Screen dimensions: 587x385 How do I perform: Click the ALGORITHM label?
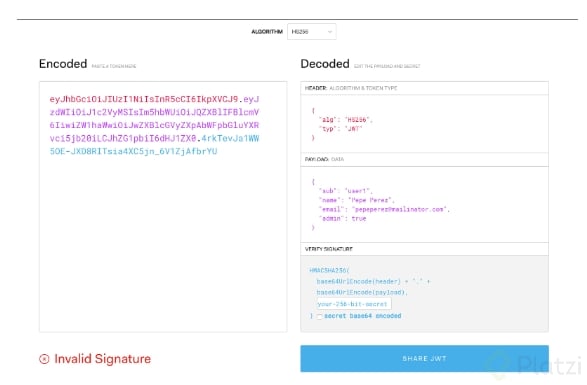267,32
